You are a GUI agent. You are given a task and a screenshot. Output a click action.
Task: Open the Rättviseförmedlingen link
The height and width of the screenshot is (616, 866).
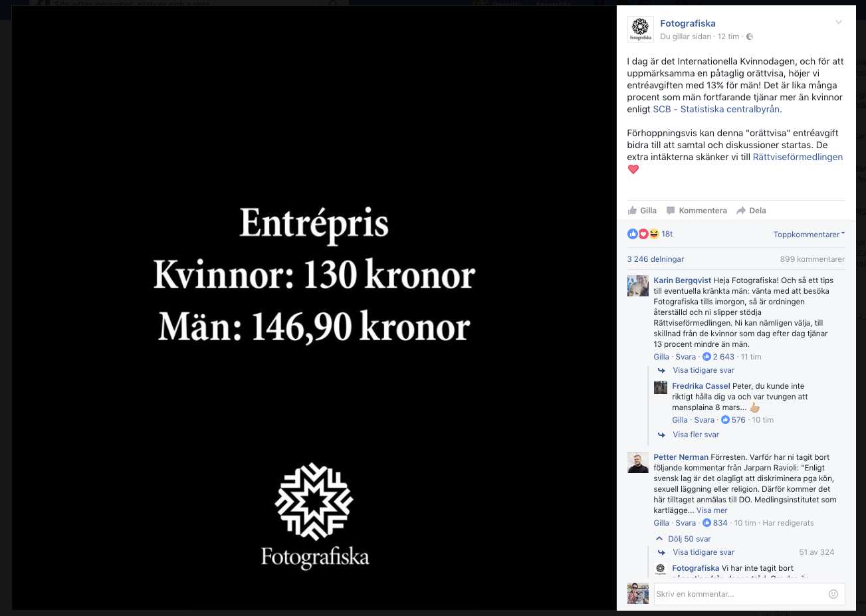798,157
